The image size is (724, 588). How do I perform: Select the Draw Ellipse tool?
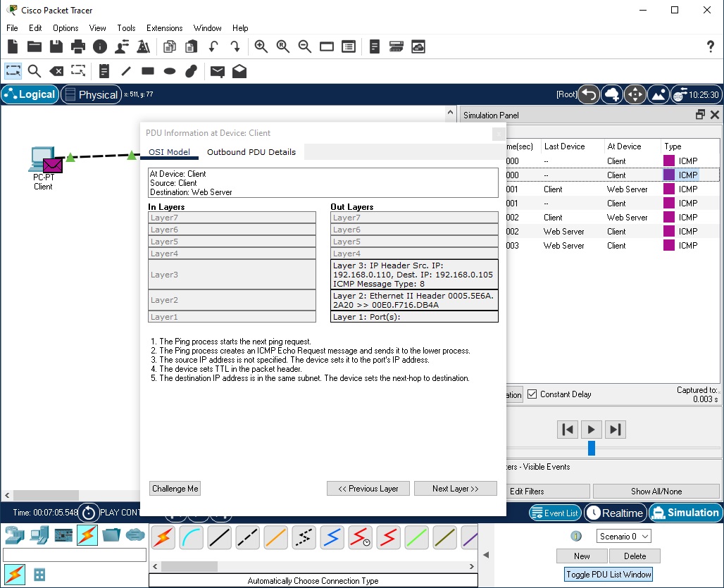click(x=170, y=71)
